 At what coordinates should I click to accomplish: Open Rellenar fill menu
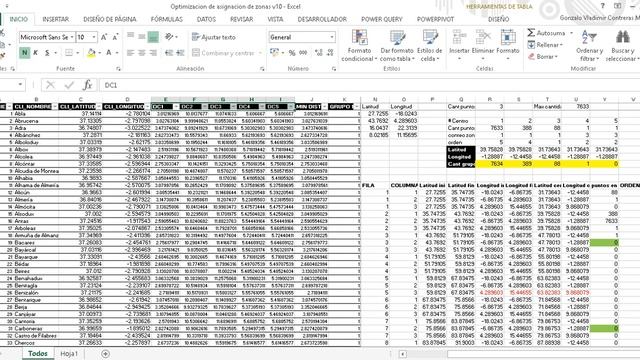(545, 45)
